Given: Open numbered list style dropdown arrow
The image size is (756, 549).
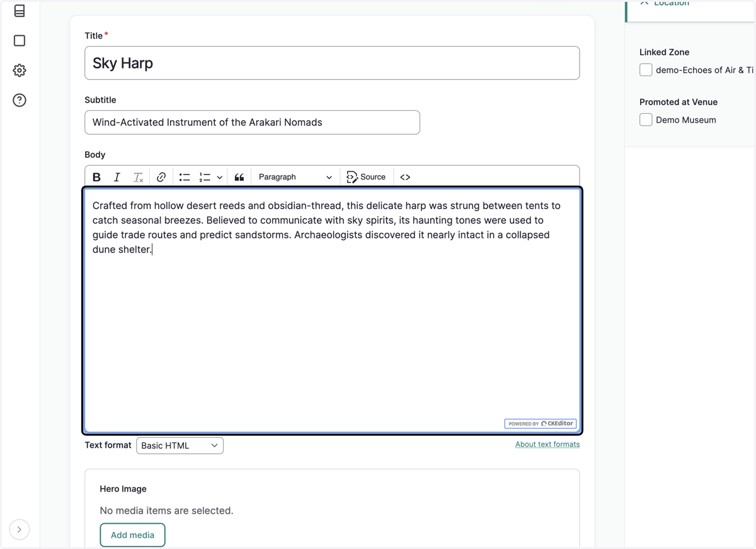Looking at the screenshot, I should pos(219,177).
